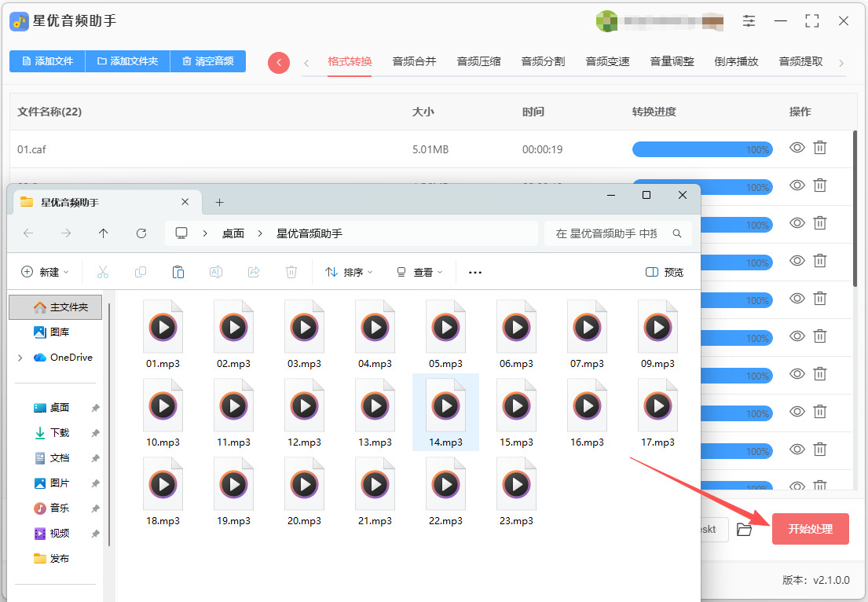This screenshot has height=602, width=868.
Task: Switch to the 音量调整 tab
Action: [x=672, y=61]
